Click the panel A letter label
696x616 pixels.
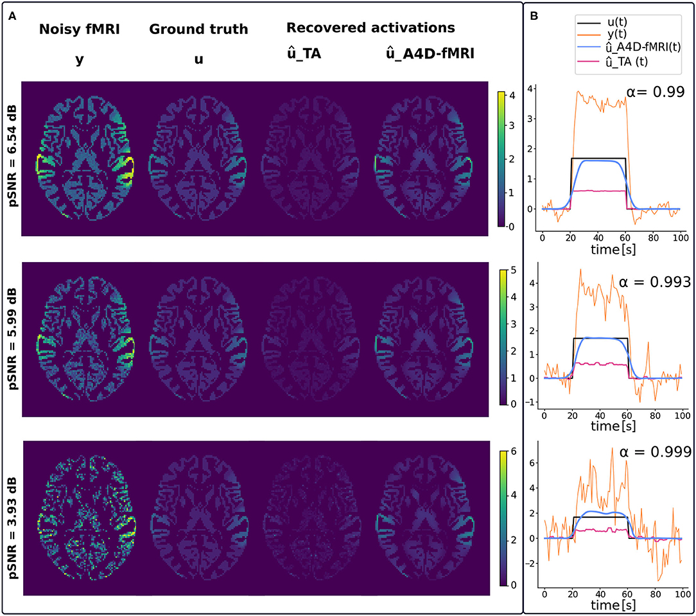coord(12,17)
